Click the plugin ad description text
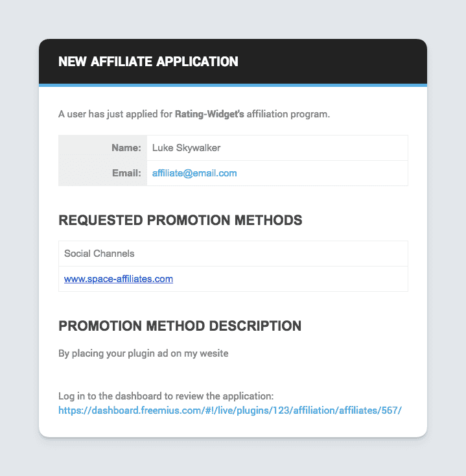Image resolution: width=466 pixels, height=476 pixels. 143,353
